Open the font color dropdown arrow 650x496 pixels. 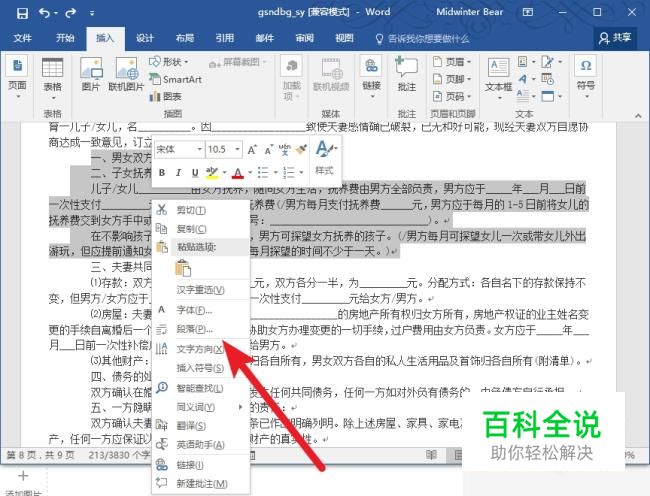coord(250,172)
